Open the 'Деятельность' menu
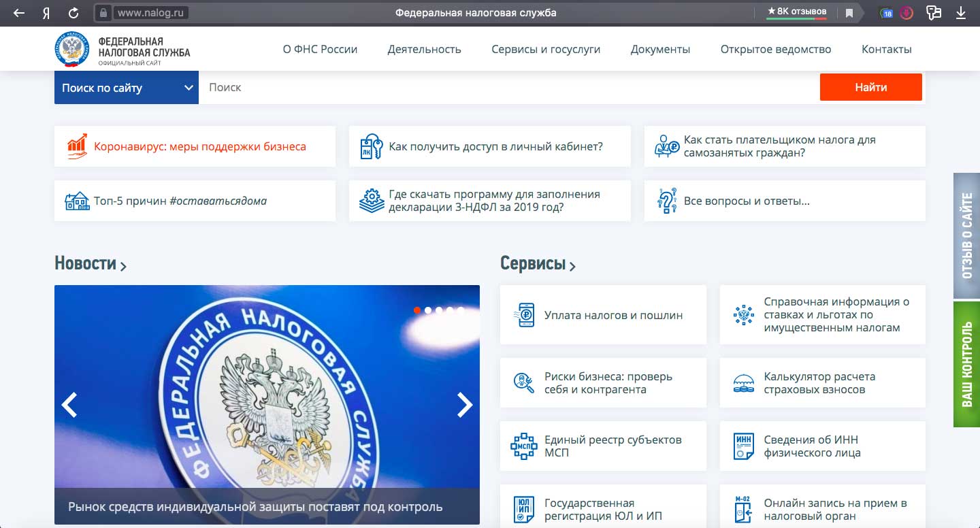 coord(425,49)
